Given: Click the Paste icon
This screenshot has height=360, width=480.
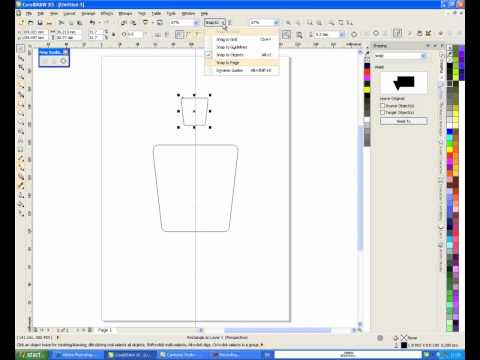Looking at the screenshot, I should (79, 23).
